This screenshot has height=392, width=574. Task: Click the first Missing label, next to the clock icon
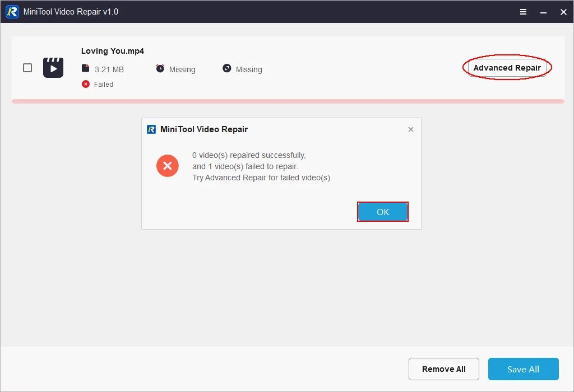click(182, 69)
